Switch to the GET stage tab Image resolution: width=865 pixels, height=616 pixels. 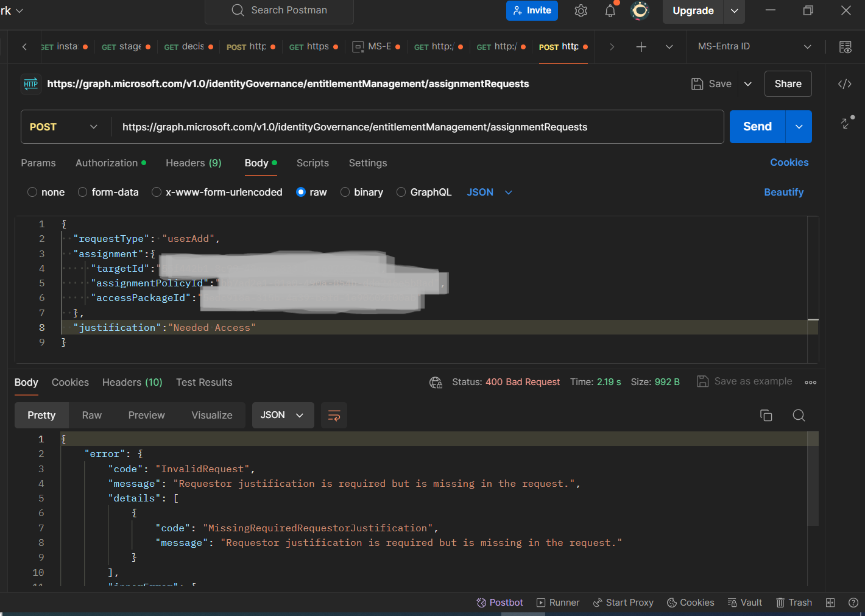125,47
